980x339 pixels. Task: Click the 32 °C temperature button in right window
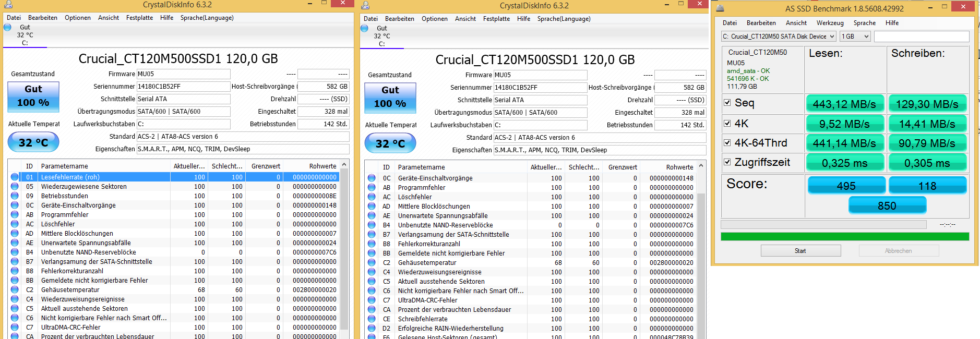(390, 143)
